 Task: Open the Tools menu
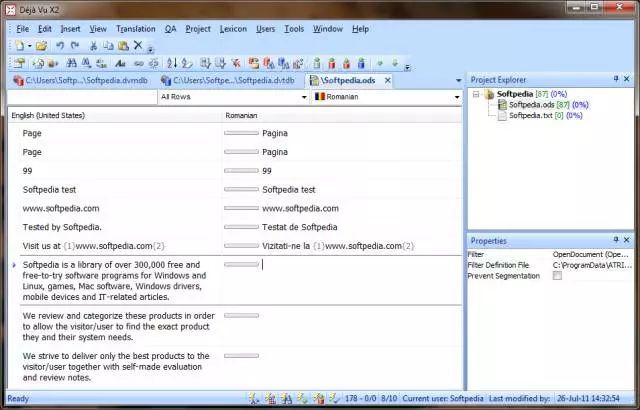click(x=294, y=29)
